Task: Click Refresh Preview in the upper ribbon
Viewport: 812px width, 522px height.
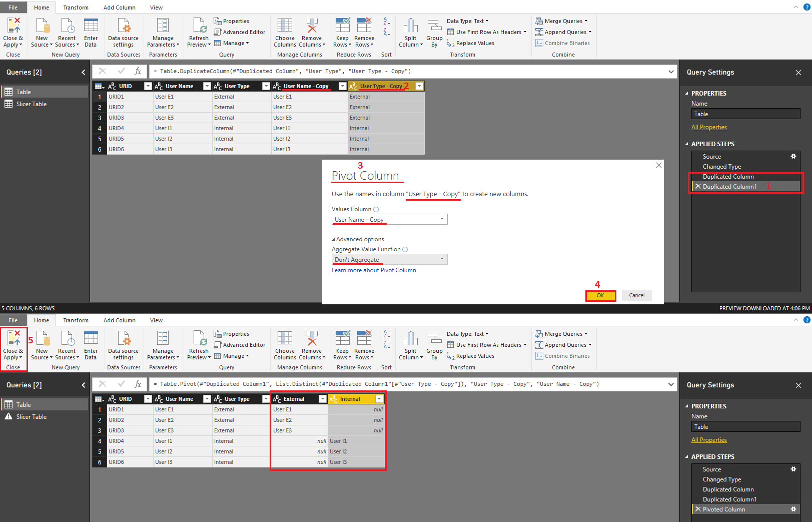Action: click(199, 32)
